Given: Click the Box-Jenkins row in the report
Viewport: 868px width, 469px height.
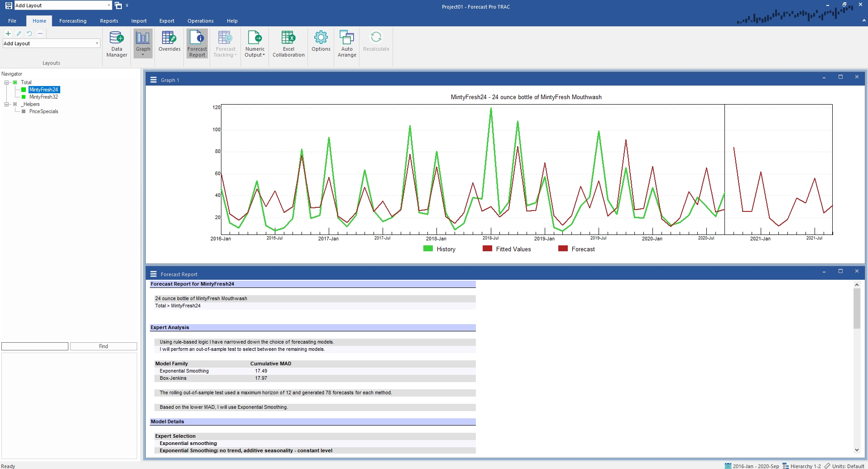Looking at the screenshot, I should 315,378.
